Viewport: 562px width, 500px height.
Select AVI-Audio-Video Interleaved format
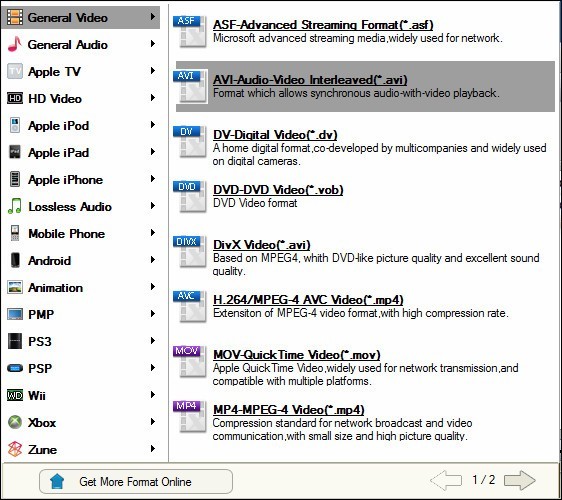click(x=310, y=80)
